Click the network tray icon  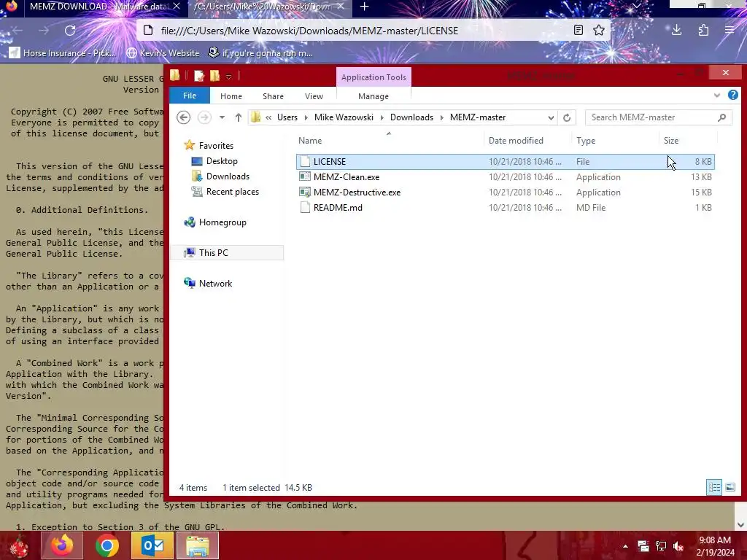coord(661,546)
